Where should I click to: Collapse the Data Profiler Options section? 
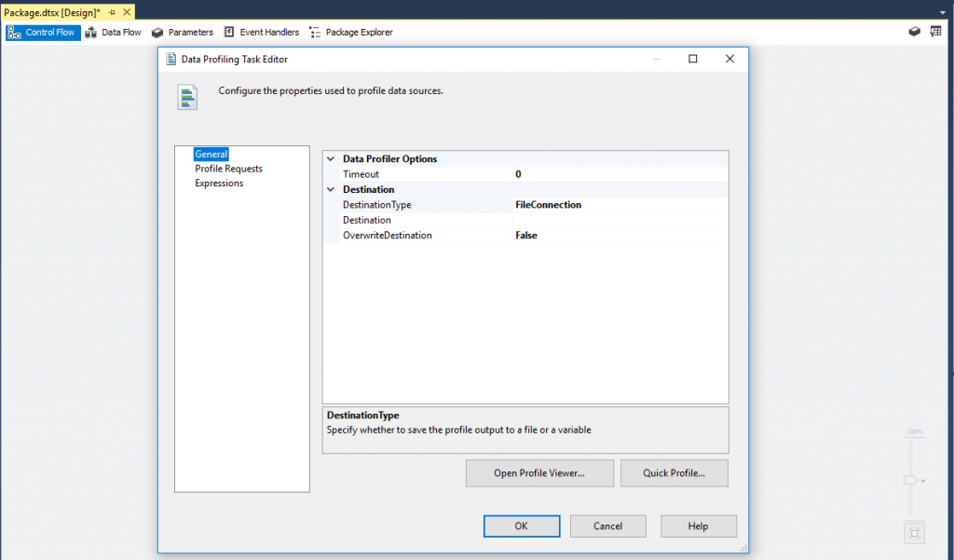[x=331, y=159]
